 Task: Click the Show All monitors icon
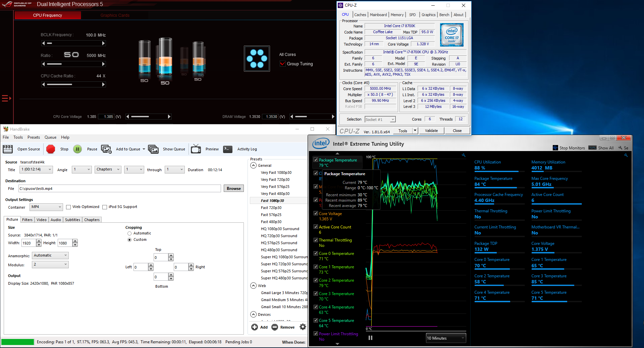[593, 148]
